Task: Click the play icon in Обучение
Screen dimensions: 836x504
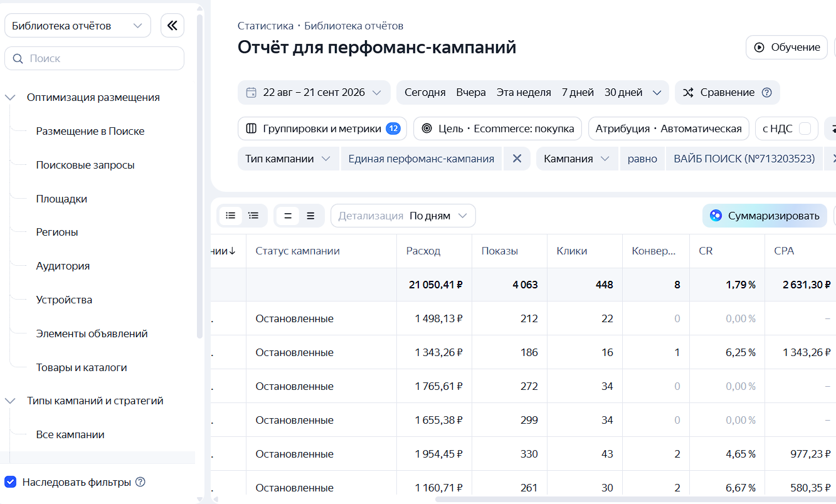Action: [759, 47]
